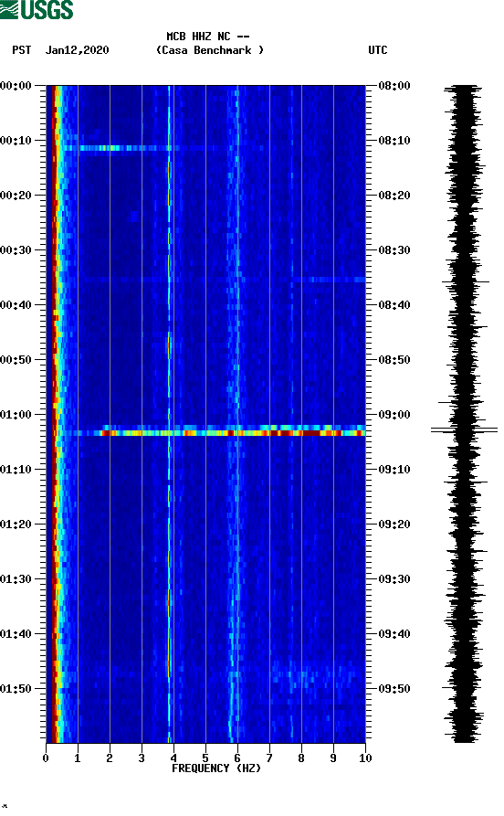504x816 pixels.
Task: Click the PST time label '00:00'
Action: tap(16, 86)
